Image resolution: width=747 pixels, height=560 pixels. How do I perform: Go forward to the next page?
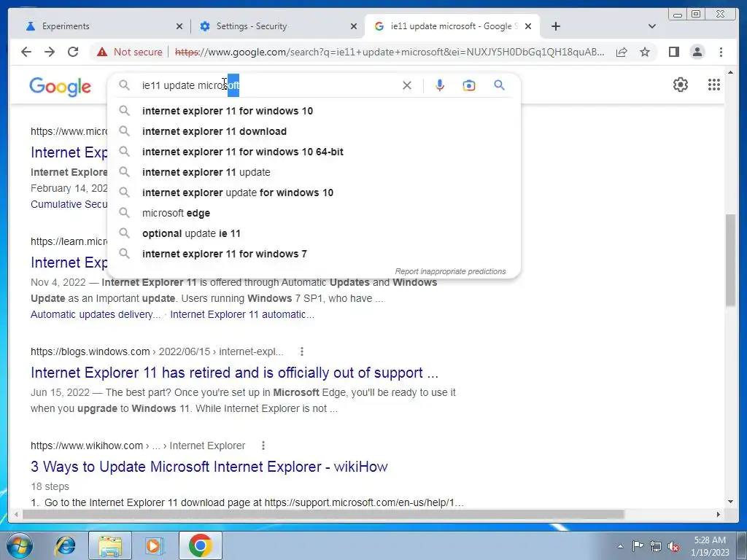50,52
